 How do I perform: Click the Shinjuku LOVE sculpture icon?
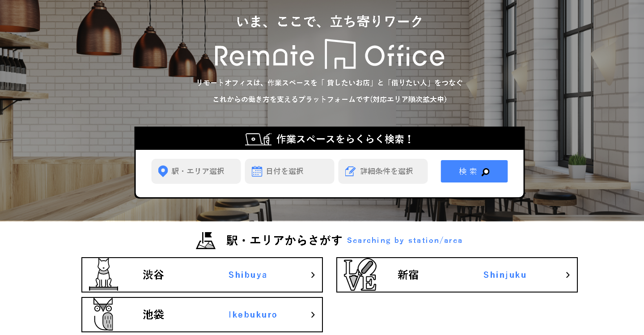pyautogui.click(x=360, y=275)
